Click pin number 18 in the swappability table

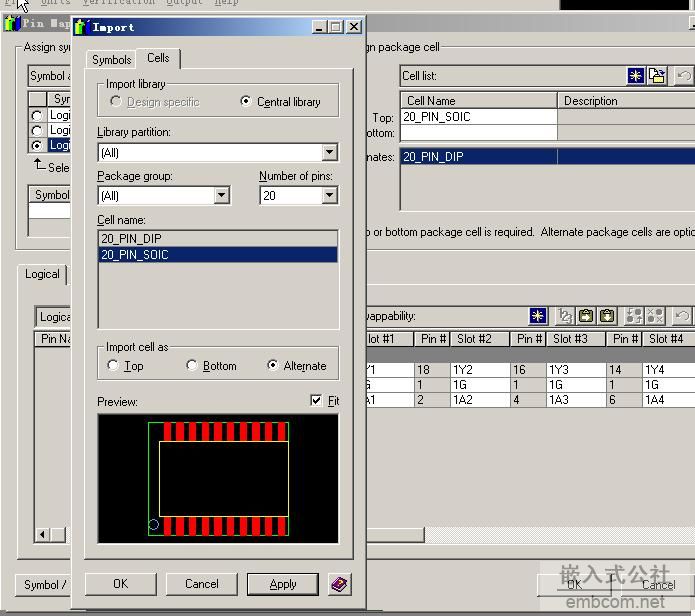pyautogui.click(x=432, y=370)
